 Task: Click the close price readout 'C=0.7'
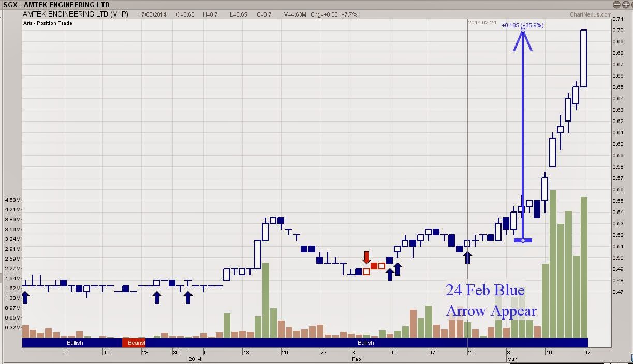click(x=265, y=14)
